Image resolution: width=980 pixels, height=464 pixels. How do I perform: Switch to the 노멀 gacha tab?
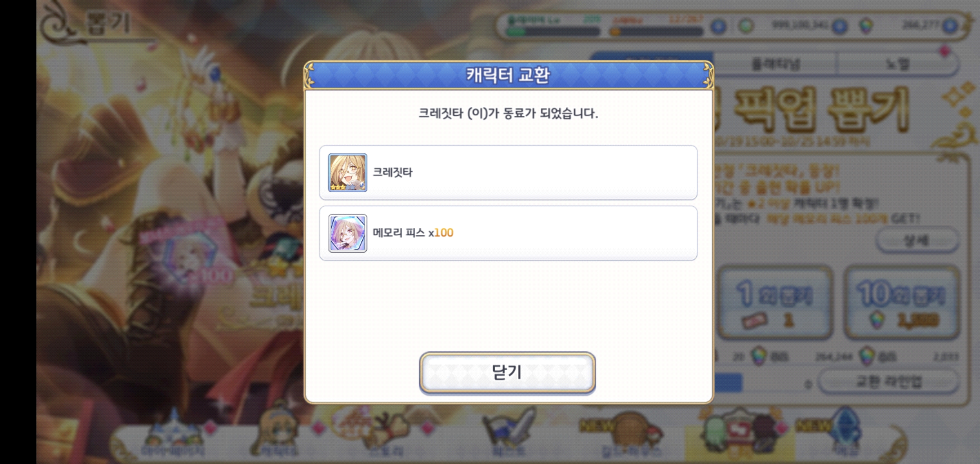point(897,63)
